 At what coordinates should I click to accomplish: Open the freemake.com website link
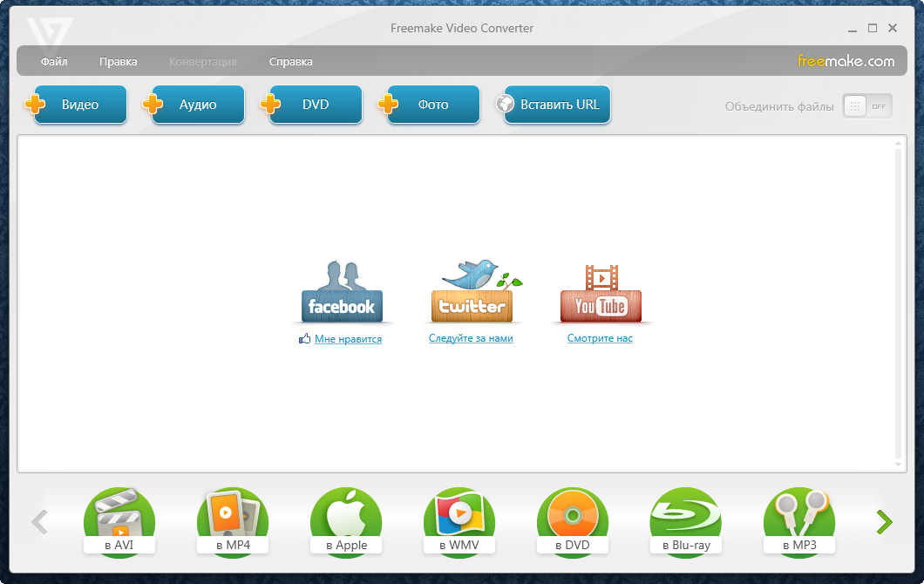click(x=846, y=61)
